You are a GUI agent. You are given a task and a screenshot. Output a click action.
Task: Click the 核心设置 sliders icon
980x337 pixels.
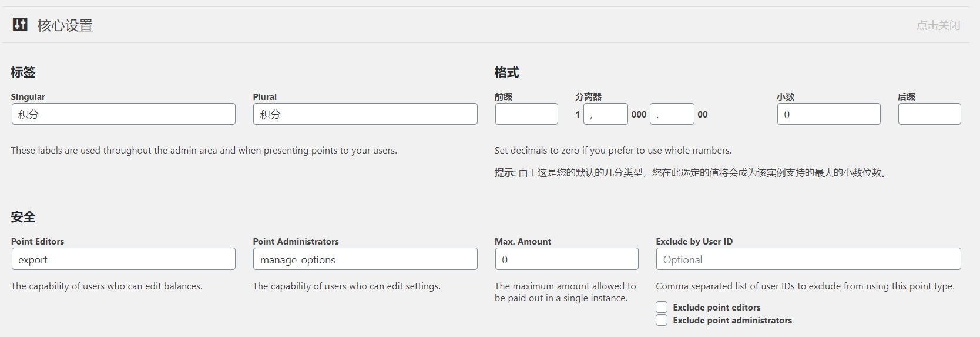(x=20, y=25)
